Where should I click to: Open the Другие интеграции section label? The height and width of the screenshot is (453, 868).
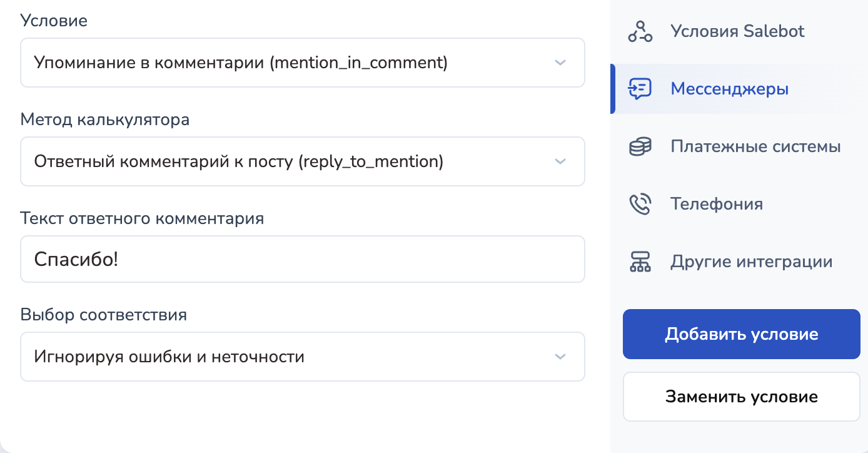(x=751, y=262)
